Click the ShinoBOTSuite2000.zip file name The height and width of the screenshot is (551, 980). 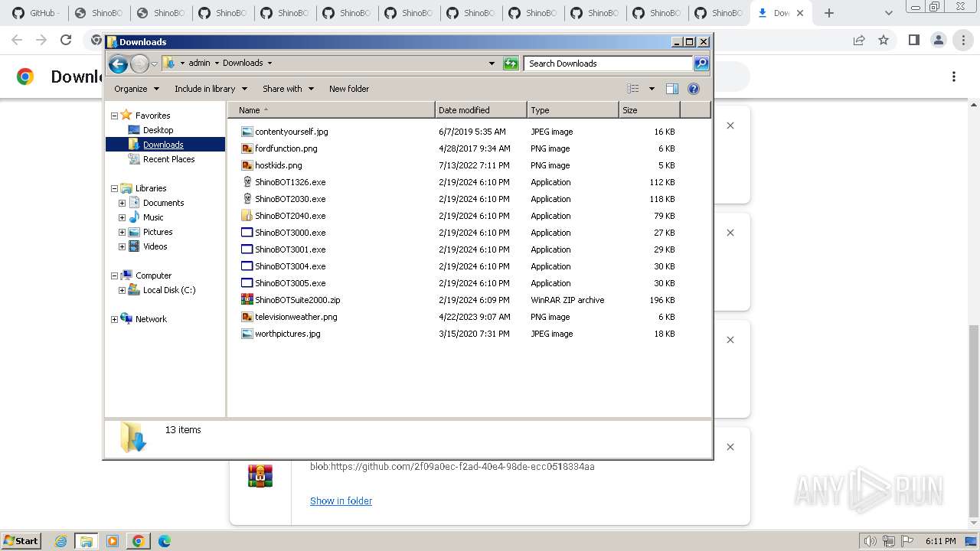(x=298, y=300)
